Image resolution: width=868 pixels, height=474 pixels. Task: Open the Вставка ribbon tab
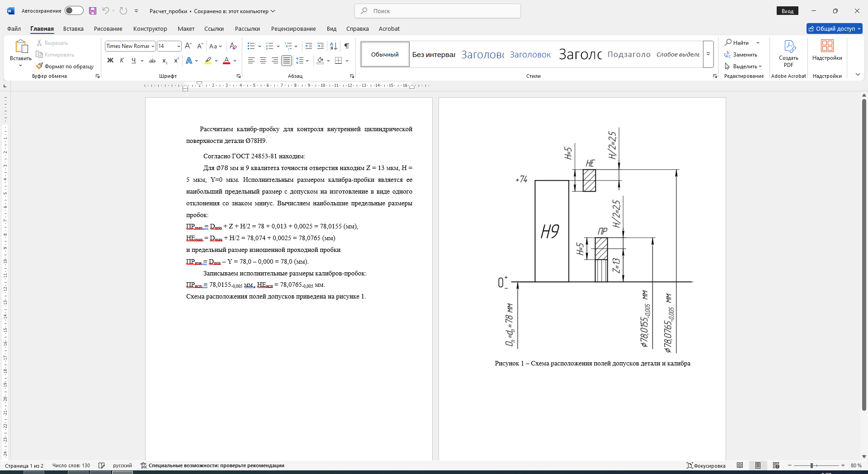point(73,28)
